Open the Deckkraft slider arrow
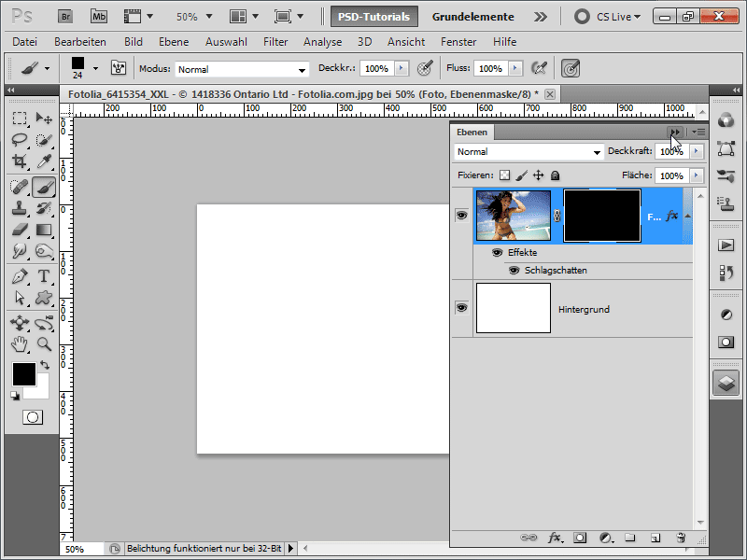 click(697, 151)
